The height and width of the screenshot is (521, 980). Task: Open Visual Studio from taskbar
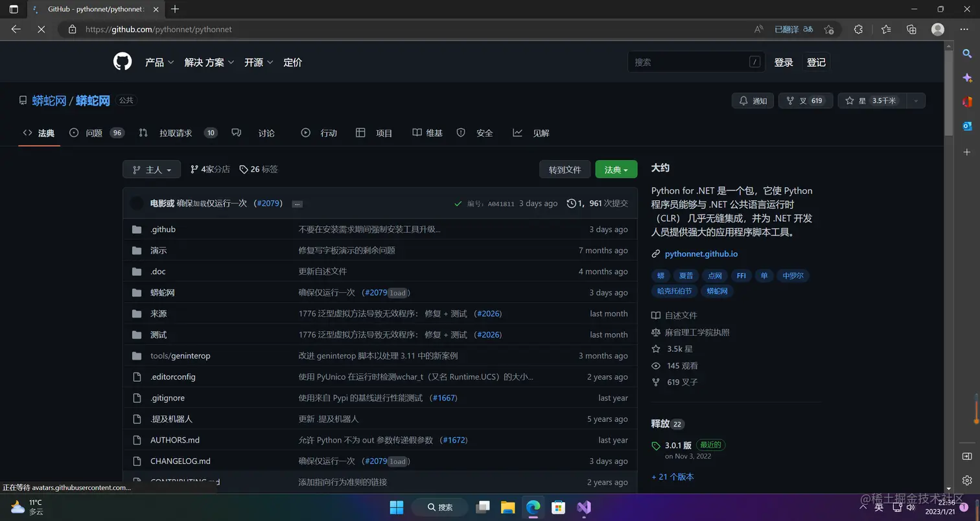(x=583, y=507)
